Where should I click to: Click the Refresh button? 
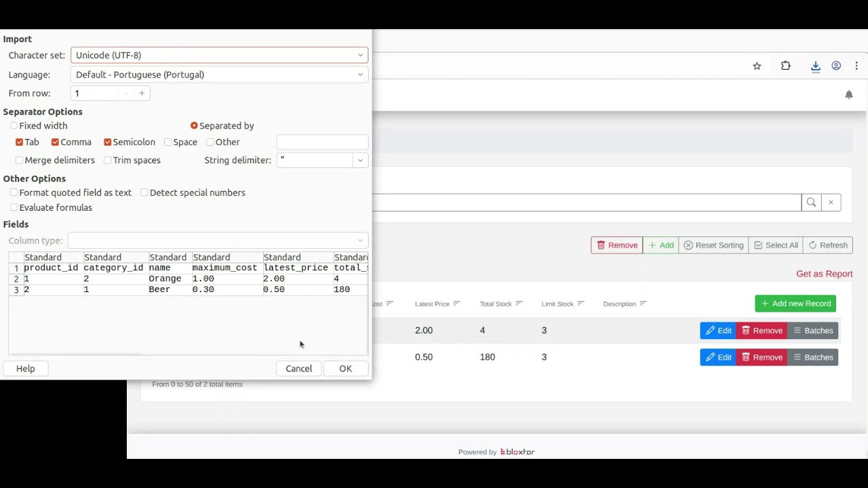point(828,245)
